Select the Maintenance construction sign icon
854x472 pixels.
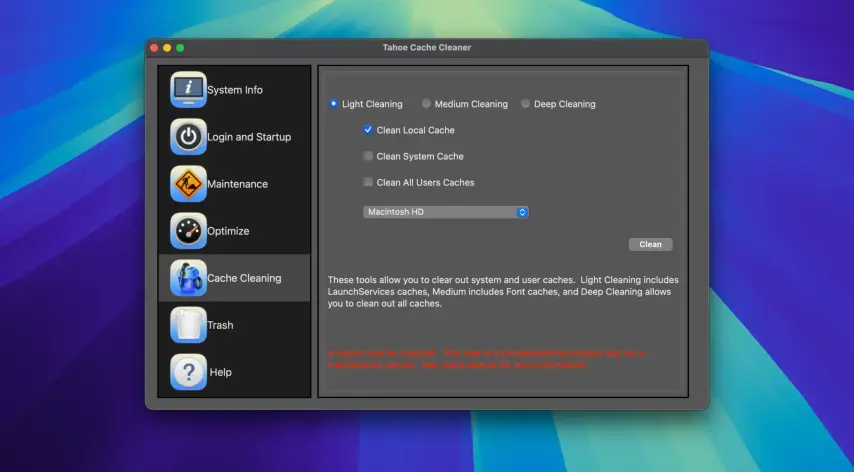click(188, 184)
